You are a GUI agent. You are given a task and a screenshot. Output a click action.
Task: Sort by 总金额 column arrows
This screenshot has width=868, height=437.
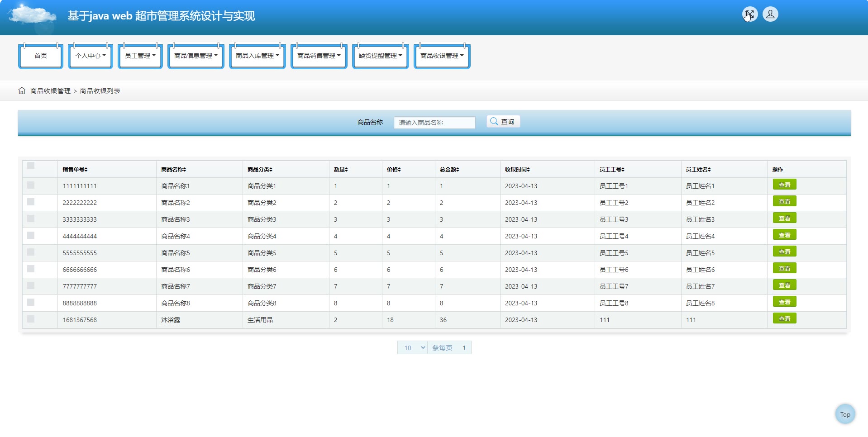click(x=458, y=170)
